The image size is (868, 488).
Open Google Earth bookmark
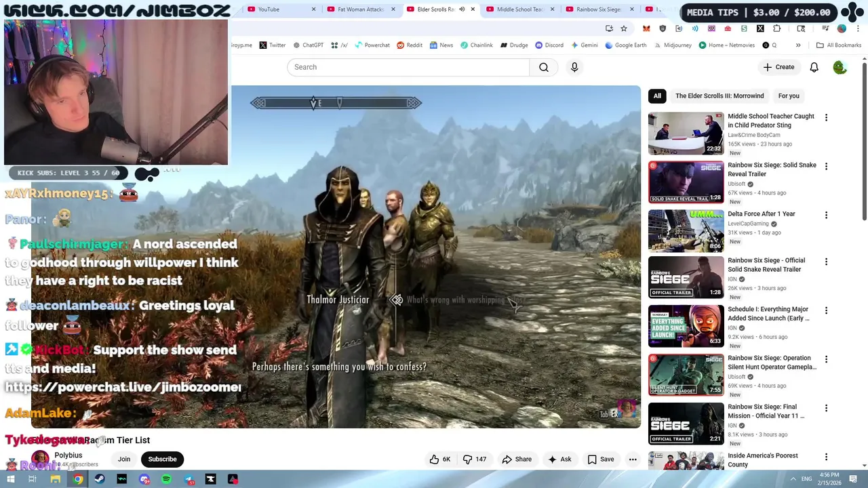[x=627, y=45]
